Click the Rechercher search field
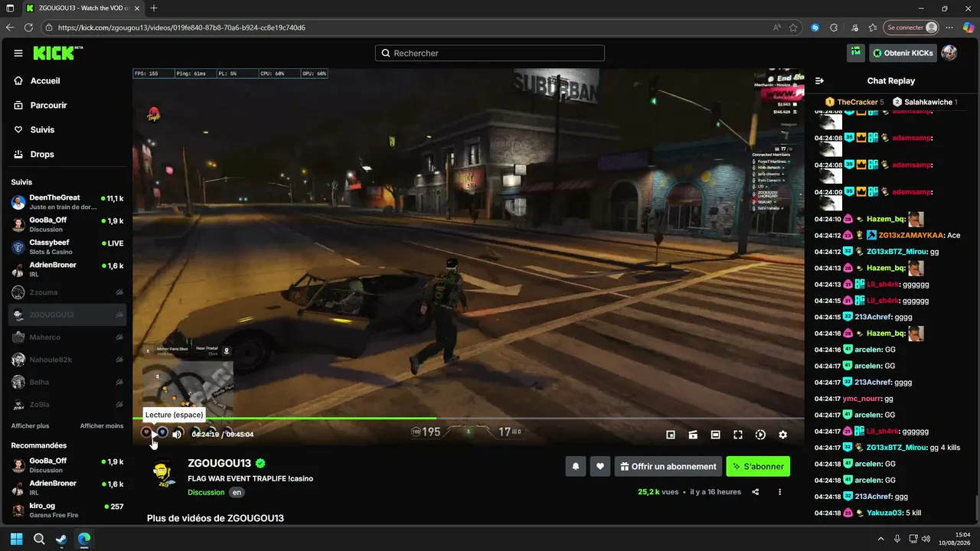980x551 pixels. [x=490, y=53]
